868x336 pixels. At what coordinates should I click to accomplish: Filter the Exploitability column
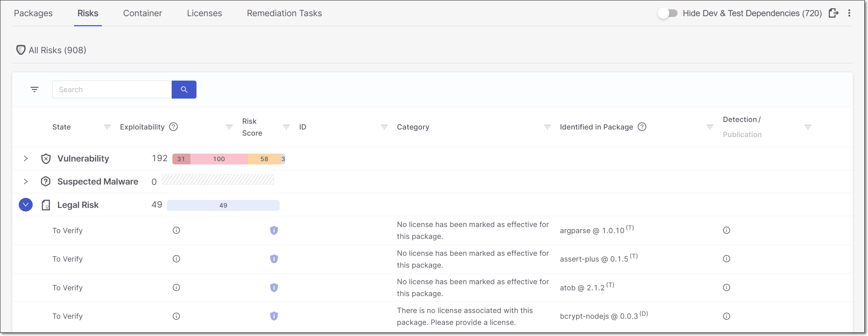coord(229,127)
